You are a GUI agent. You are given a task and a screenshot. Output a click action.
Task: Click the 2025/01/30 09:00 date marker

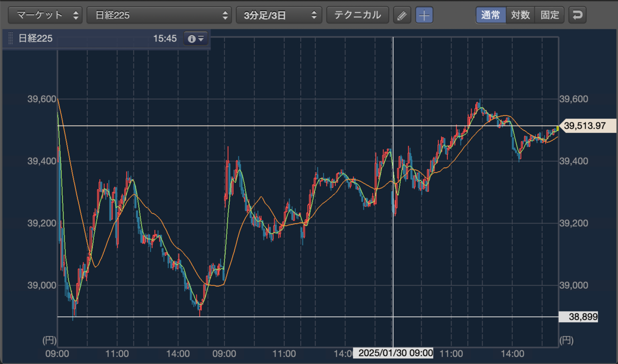393,353
